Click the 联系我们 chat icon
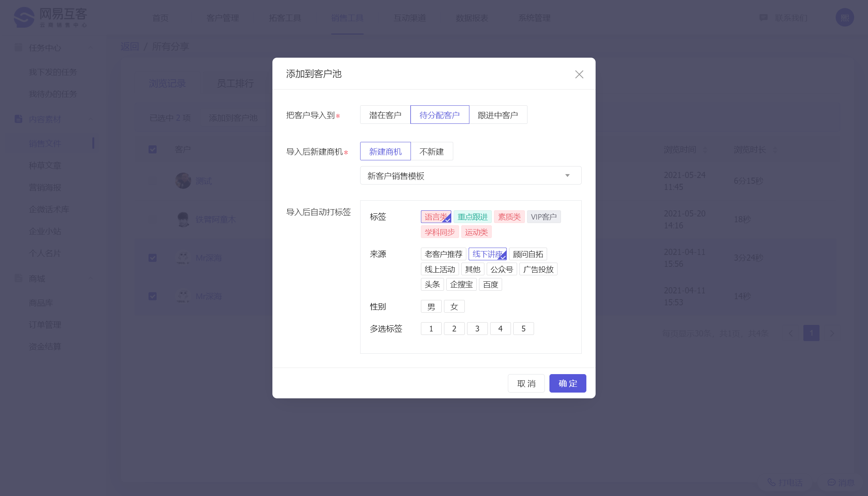Viewport: 868px width, 496px height. point(763,18)
